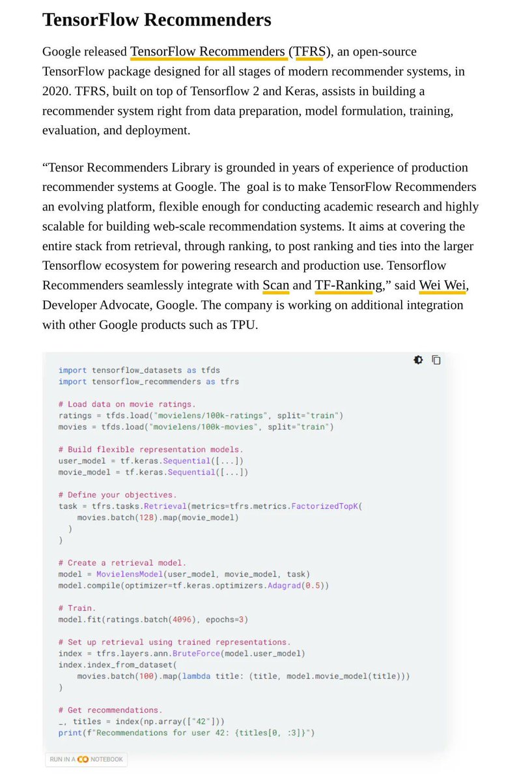The width and height of the screenshot is (532, 782).
Task: Open the TFRS hyperlink
Action: (x=309, y=51)
